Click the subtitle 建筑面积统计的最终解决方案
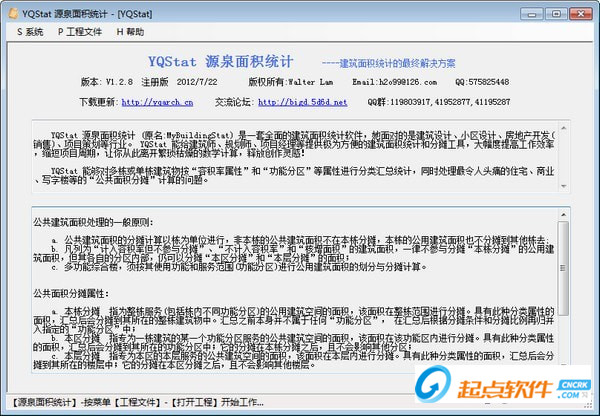600x416 pixels. [x=388, y=63]
